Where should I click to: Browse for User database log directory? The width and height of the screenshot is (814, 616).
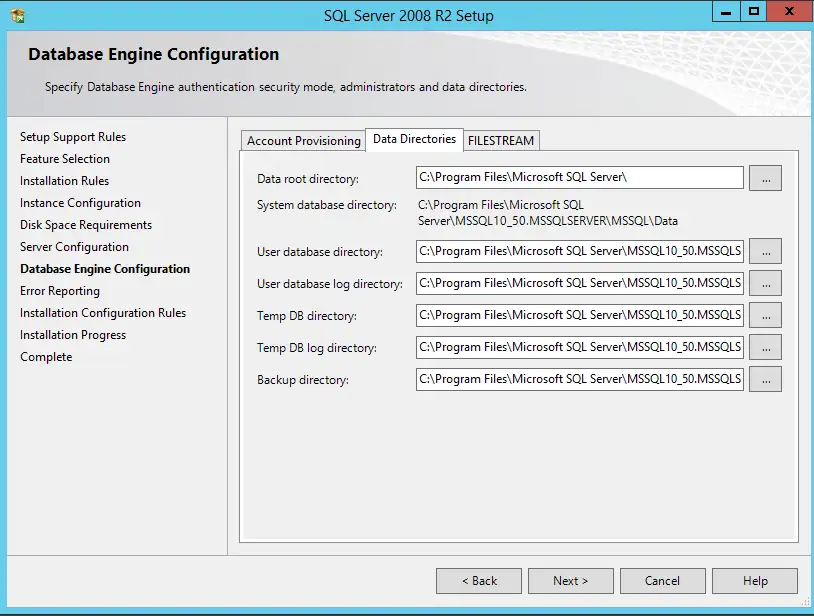click(x=765, y=283)
